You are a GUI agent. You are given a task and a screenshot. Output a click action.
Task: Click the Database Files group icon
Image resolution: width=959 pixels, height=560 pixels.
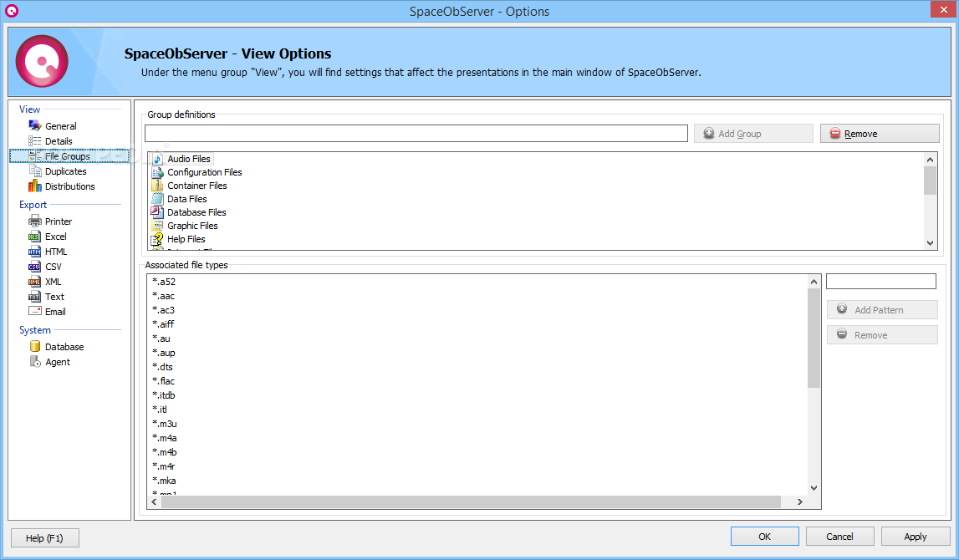click(x=158, y=212)
